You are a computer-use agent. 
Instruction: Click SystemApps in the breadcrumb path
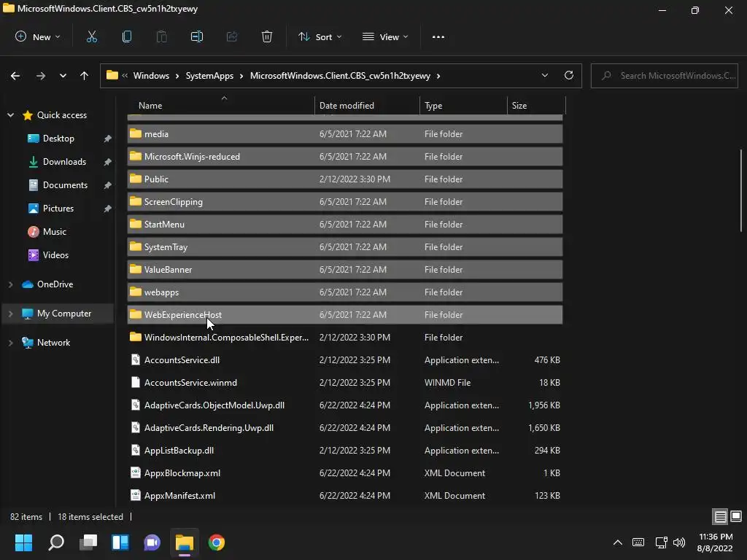tap(209, 76)
